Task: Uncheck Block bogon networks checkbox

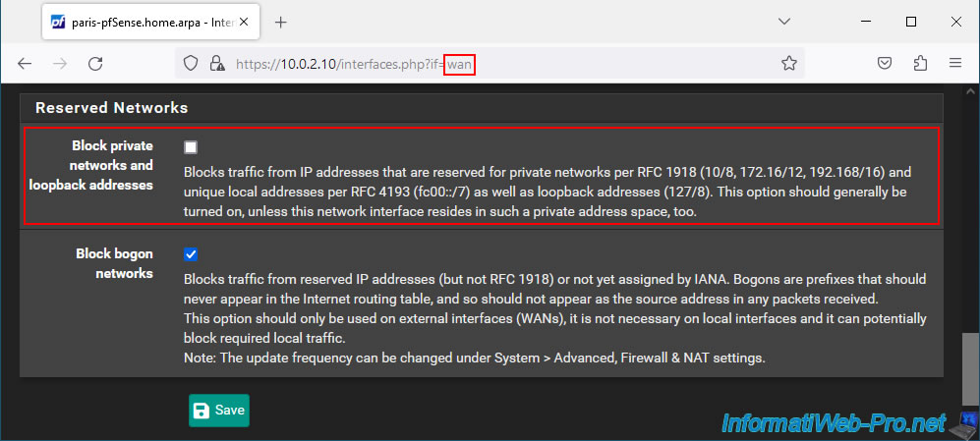Action: [x=191, y=254]
